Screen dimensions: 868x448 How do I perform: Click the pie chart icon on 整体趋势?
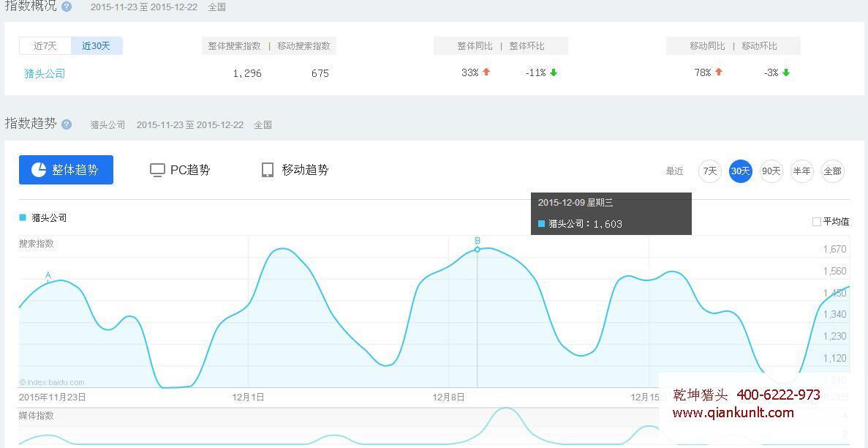point(39,170)
